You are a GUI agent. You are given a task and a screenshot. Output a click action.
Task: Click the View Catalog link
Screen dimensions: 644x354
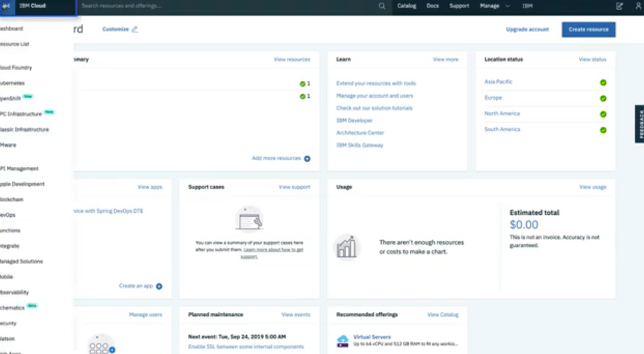coord(443,315)
